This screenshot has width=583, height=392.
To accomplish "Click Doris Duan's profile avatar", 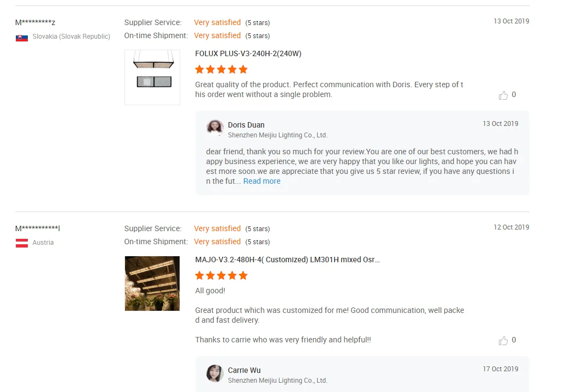I will coord(215,129).
